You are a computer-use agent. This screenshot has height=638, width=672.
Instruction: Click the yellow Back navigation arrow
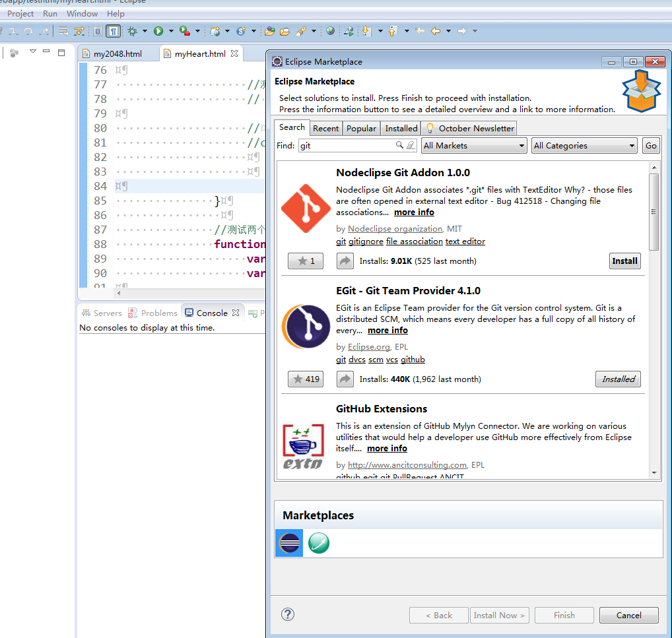[x=436, y=31]
